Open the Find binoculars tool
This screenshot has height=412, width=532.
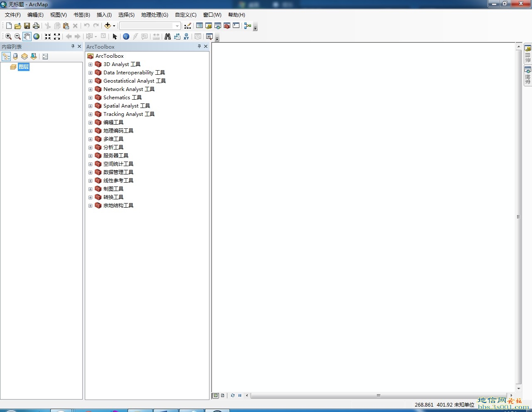(x=167, y=37)
